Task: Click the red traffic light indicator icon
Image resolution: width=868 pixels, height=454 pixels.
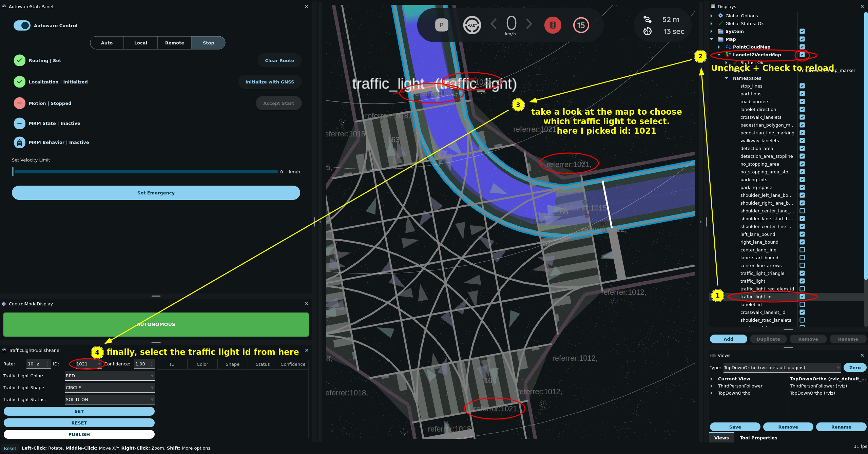Action: 553,25
